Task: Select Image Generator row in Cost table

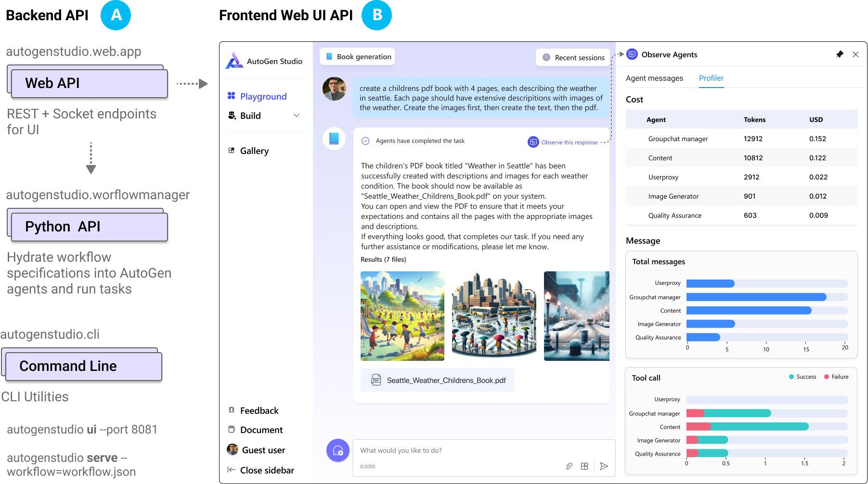Action: tap(741, 196)
